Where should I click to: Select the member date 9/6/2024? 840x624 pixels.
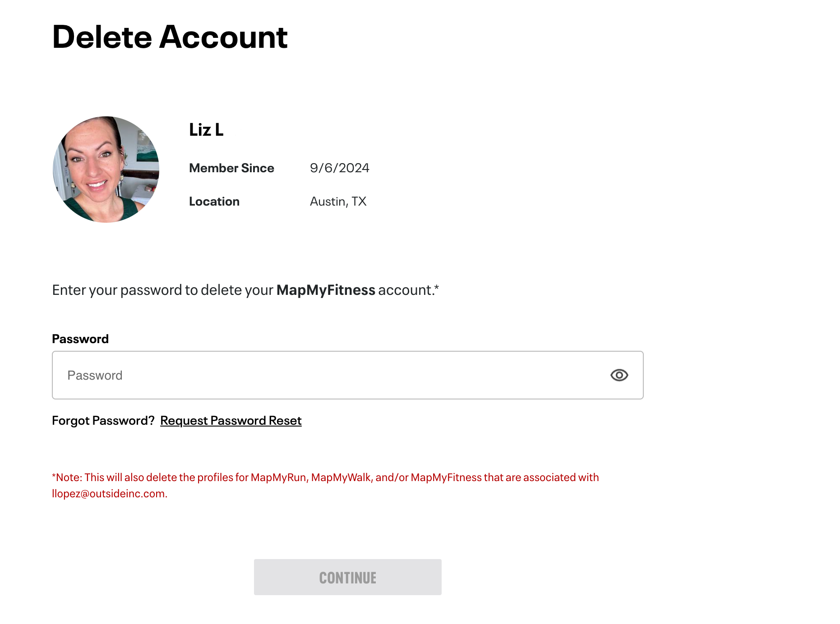[339, 168]
